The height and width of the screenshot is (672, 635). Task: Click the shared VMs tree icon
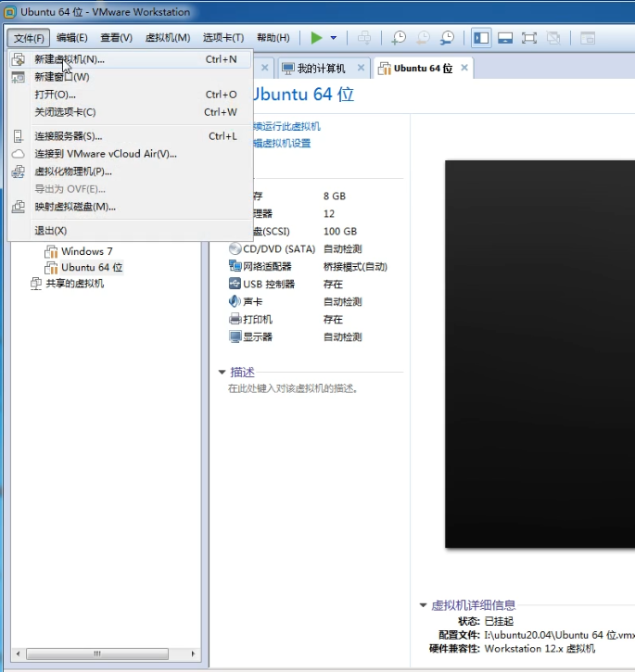tap(36, 284)
